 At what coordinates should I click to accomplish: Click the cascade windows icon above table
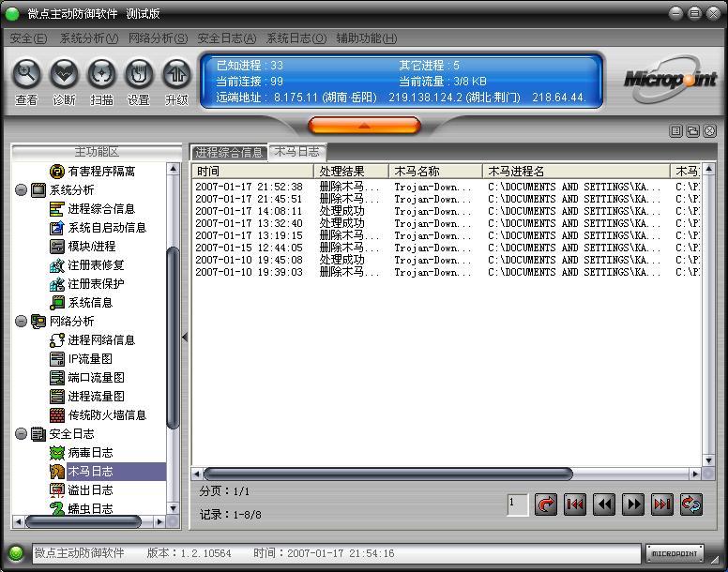692,131
